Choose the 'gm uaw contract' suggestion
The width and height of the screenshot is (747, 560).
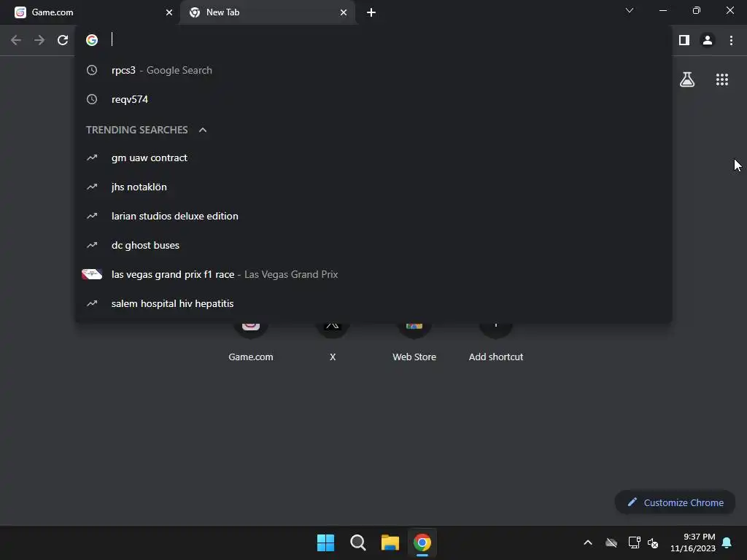coord(373,158)
